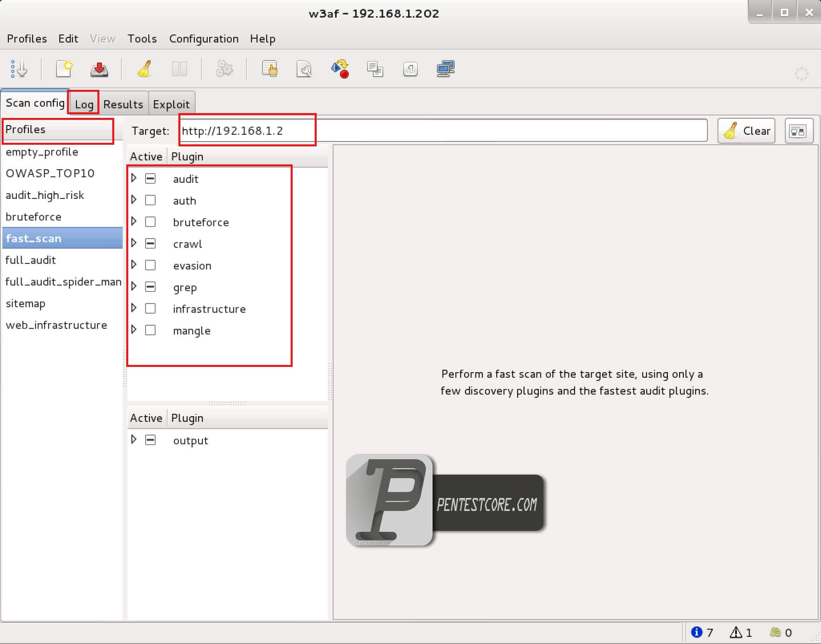Expand the auth plugin tree

coord(134,199)
